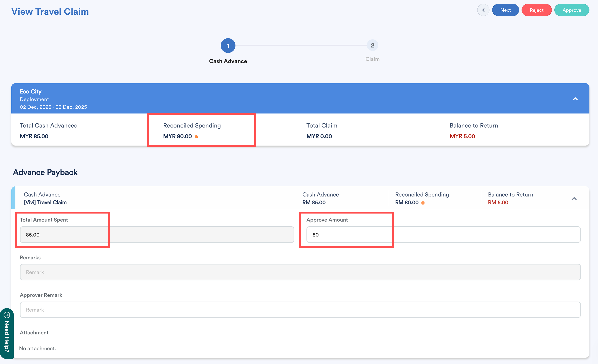Click the Remarks text field
This screenshot has height=364, width=598.
click(300, 272)
